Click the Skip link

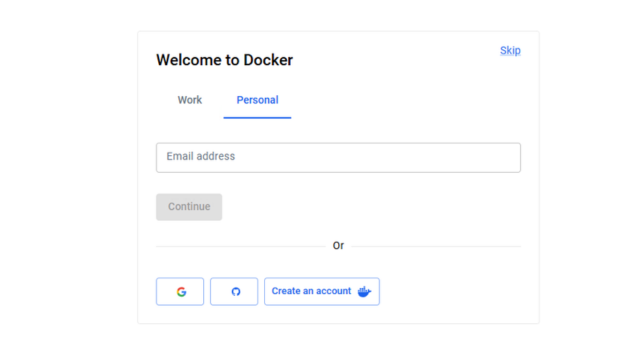[x=510, y=51]
